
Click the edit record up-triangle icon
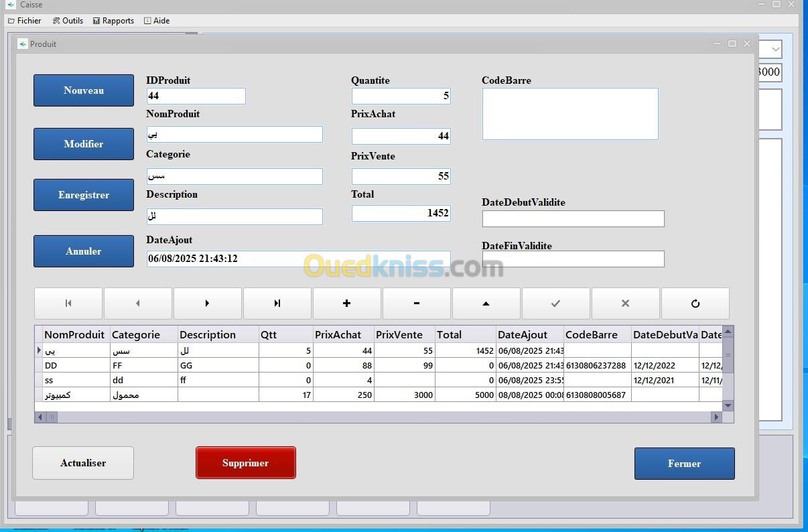pyautogui.click(x=486, y=304)
